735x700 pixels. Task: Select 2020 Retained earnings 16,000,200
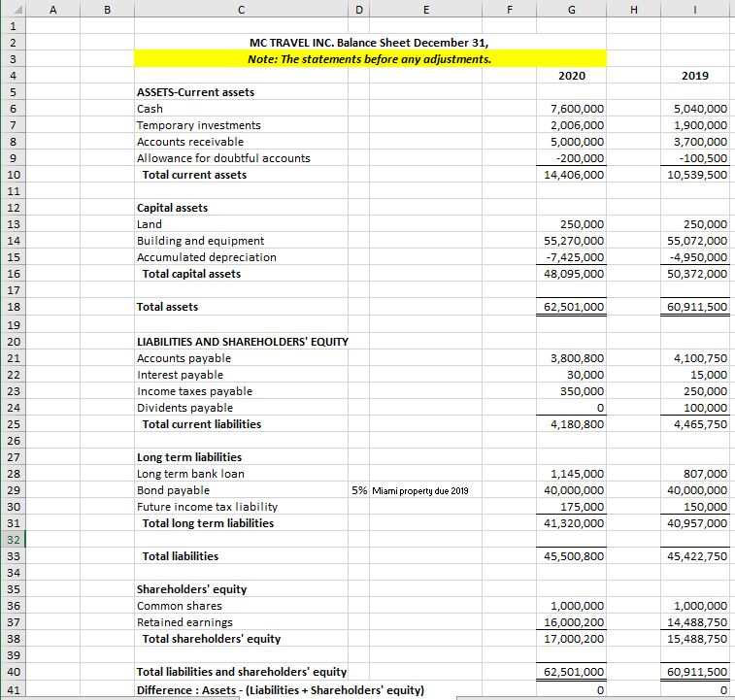[572, 621]
